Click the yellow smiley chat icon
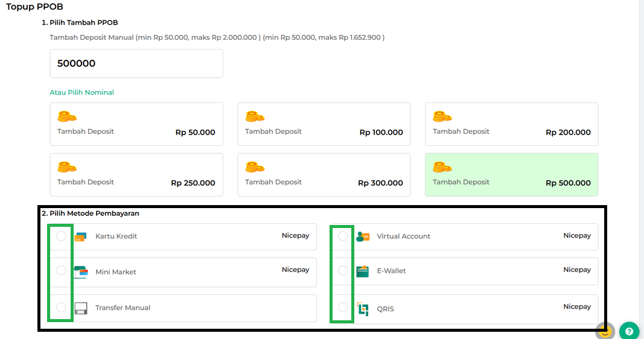Image resolution: width=644 pixels, height=339 pixels. [x=605, y=331]
